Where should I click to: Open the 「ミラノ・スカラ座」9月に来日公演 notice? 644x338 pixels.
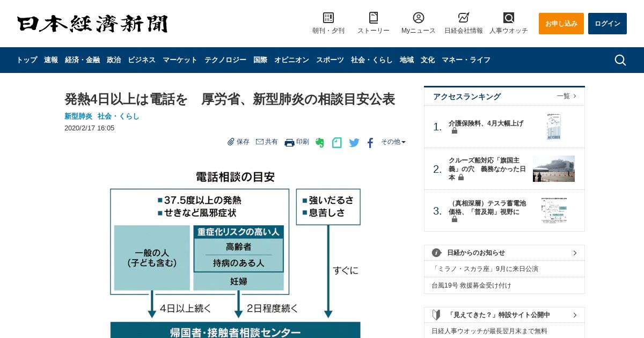click(x=485, y=269)
